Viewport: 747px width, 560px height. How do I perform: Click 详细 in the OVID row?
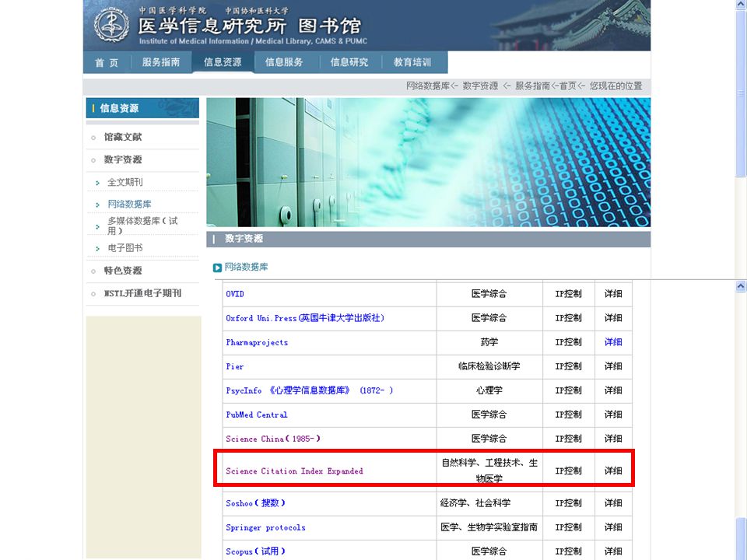coord(613,294)
